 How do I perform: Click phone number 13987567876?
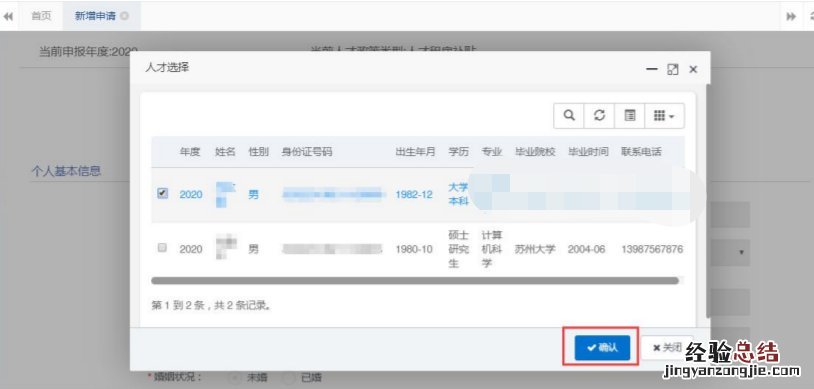pos(652,249)
